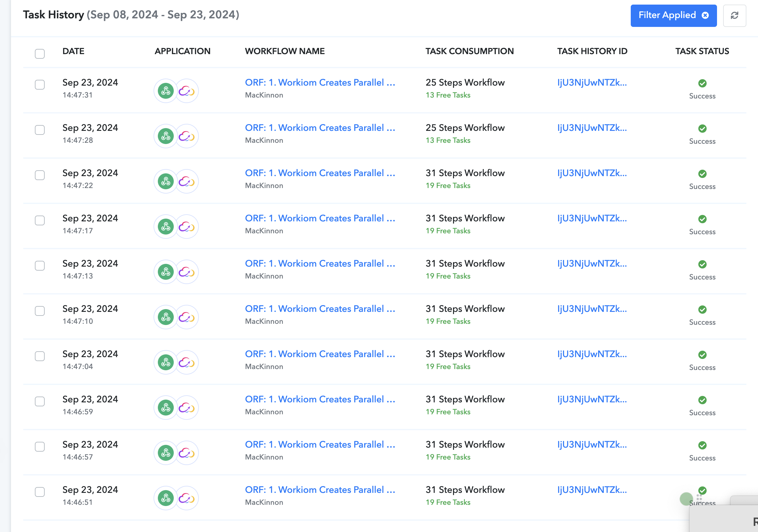
Task: Check the row for 14:46:59
Action: pyautogui.click(x=40, y=401)
